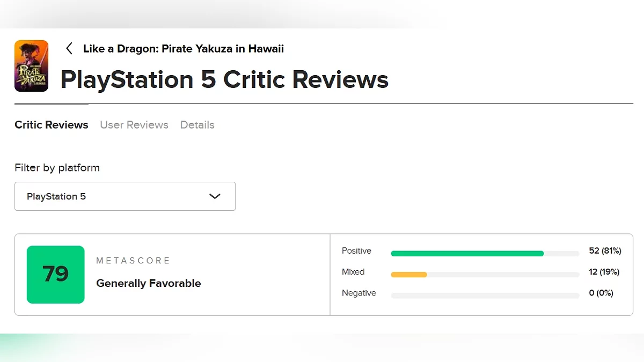Screen dimensions: 644x362
Task: Click the PlayStation 5 Critic Reviews heading
Action: point(224,80)
